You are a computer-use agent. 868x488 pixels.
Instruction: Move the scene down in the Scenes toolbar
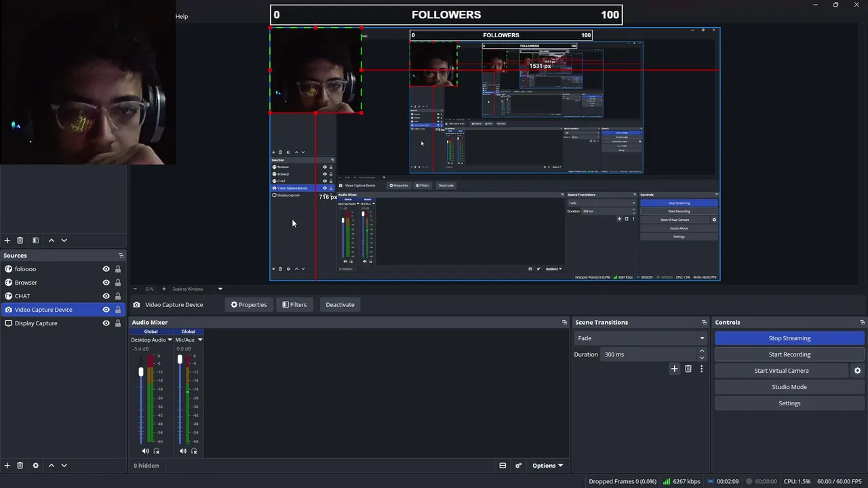[64, 241]
